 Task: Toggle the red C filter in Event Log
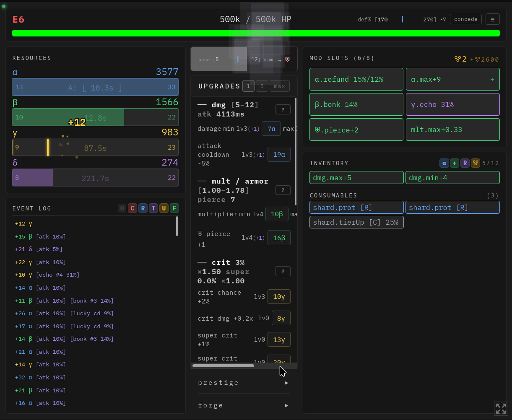(133, 208)
